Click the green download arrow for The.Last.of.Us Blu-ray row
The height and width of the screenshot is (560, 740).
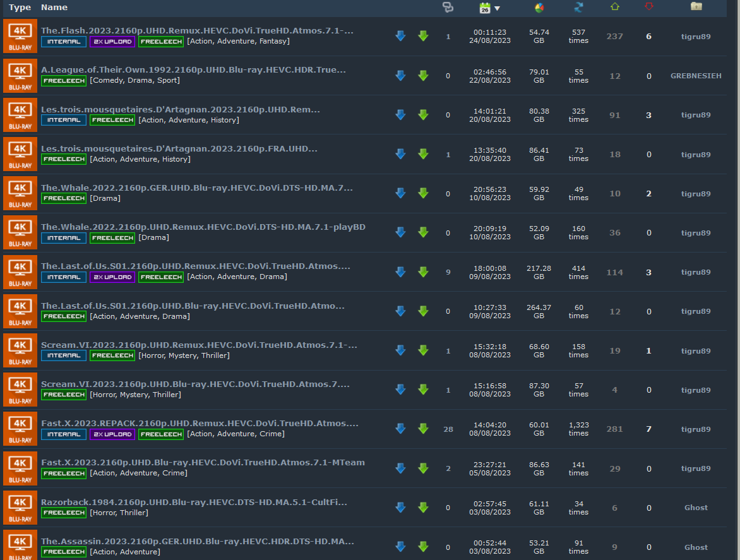(x=423, y=311)
